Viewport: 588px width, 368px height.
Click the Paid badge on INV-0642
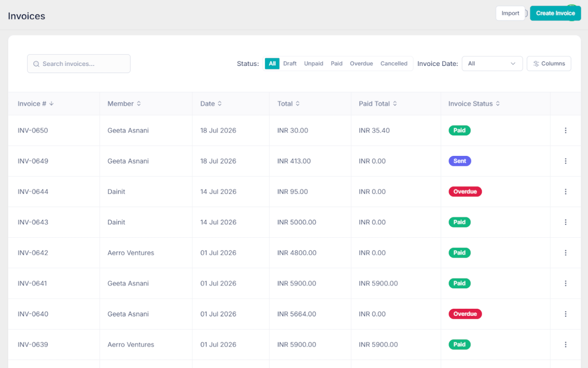point(459,252)
